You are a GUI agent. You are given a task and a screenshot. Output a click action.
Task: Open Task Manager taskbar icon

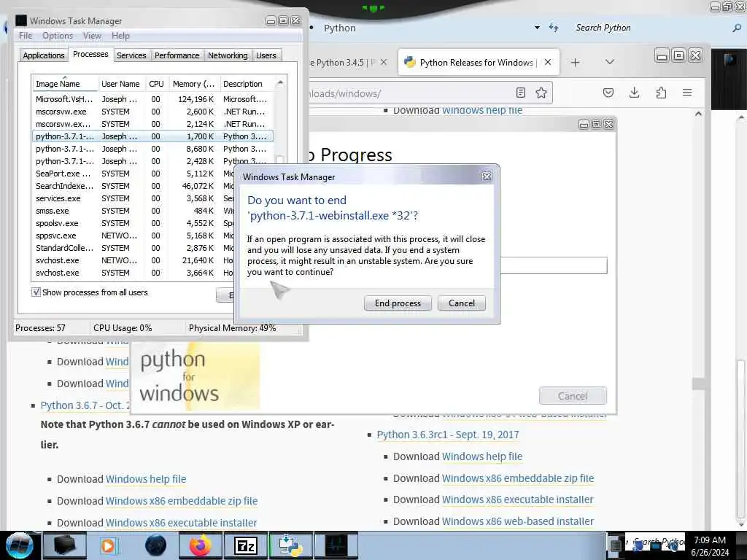coord(336,545)
